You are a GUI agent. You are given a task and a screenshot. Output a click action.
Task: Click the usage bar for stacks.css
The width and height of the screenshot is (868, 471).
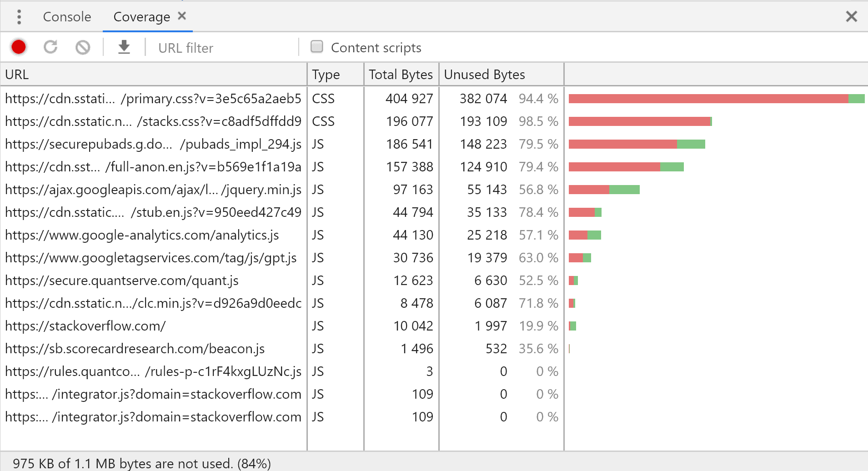pyautogui.click(x=640, y=121)
